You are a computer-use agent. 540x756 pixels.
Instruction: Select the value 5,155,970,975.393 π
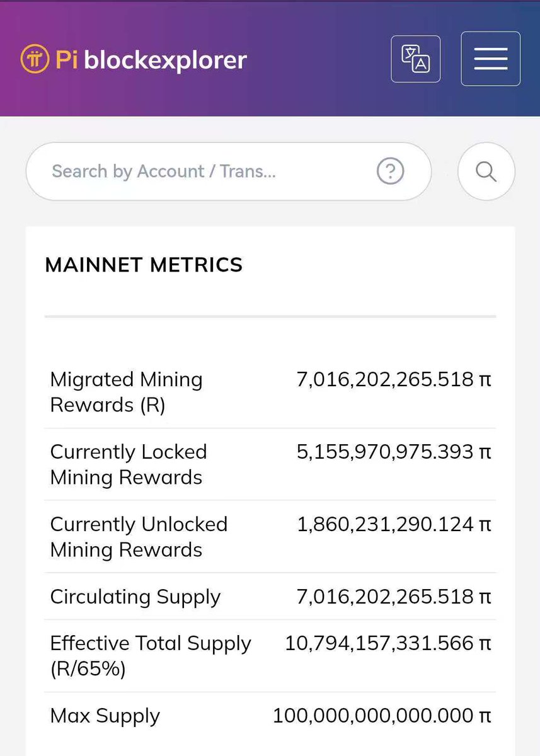pos(394,452)
